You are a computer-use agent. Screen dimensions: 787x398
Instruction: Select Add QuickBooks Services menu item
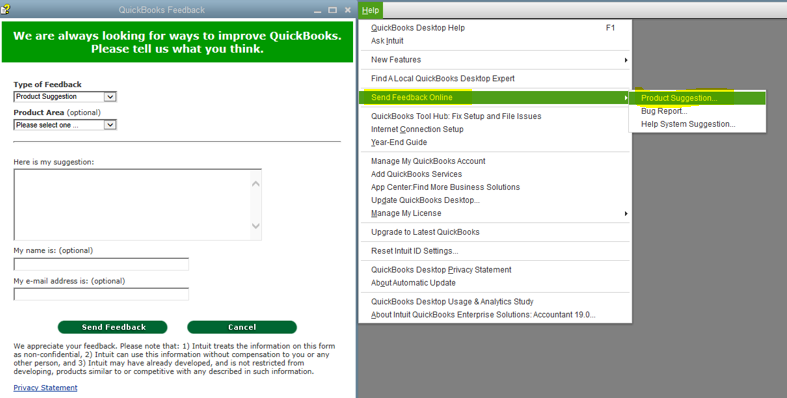click(495, 175)
